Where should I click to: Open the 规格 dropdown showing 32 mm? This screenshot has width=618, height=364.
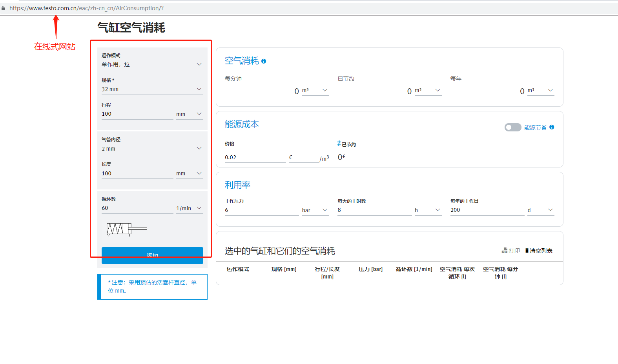152,89
